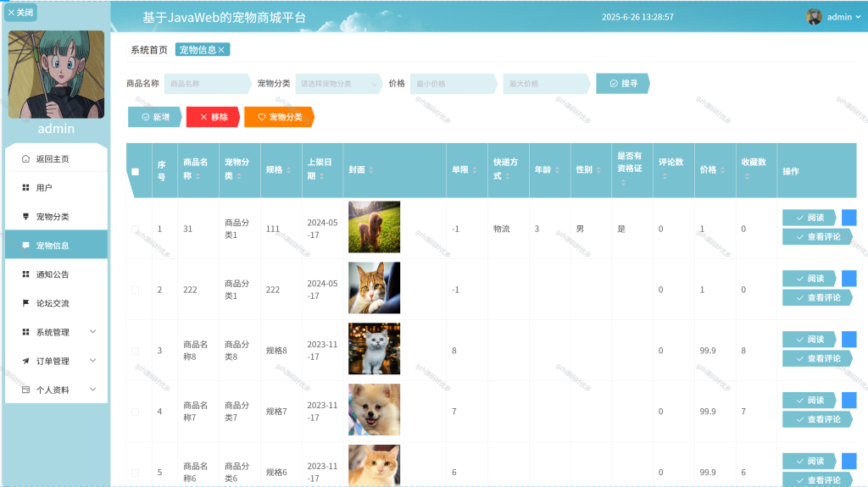Viewport: 868px width, 487px height.
Task: Click the trophy icon beside 宠物分类 in sidebar
Action: (x=25, y=216)
